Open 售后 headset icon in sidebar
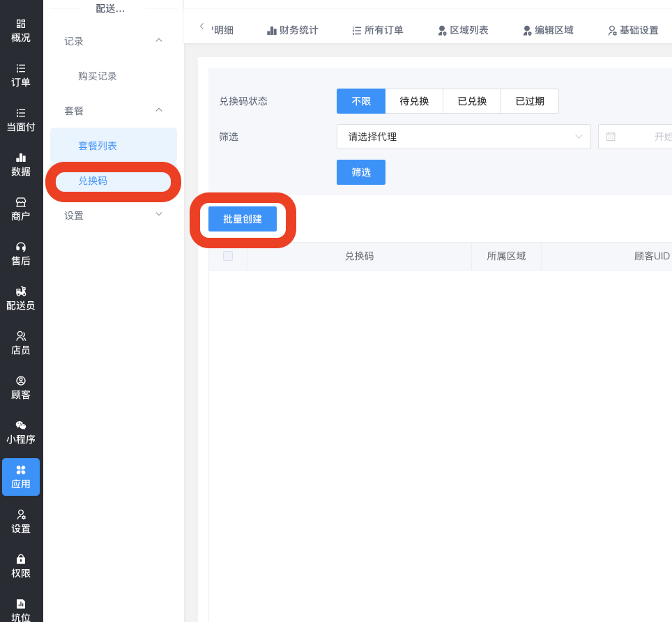This screenshot has width=672, height=622. click(x=21, y=247)
